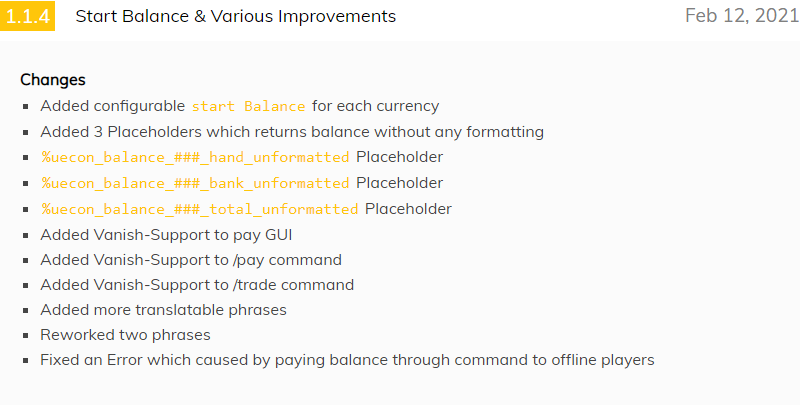Open the Start Balance & Various Improvements title
The height and width of the screenshot is (405, 800).
click(236, 16)
